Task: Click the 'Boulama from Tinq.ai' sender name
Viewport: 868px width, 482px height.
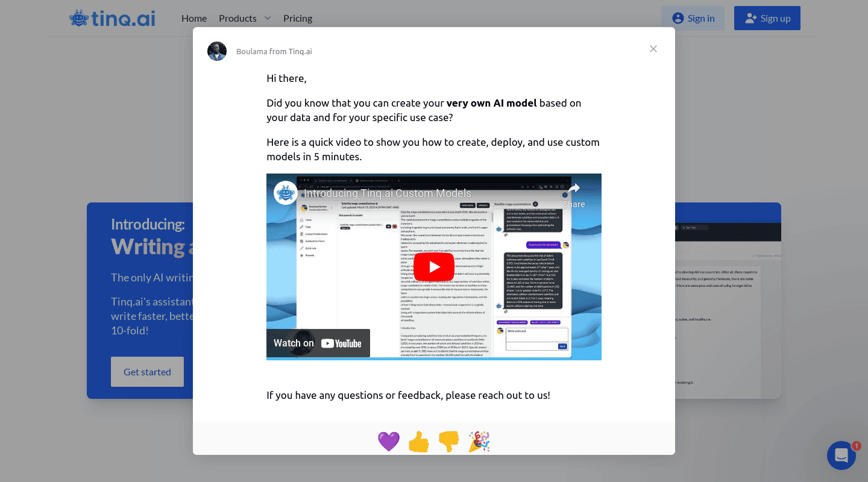Action: pyautogui.click(x=274, y=51)
